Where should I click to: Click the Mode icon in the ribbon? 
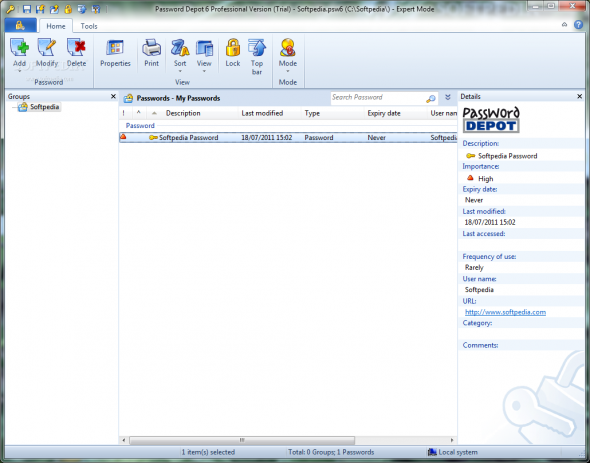288,48
